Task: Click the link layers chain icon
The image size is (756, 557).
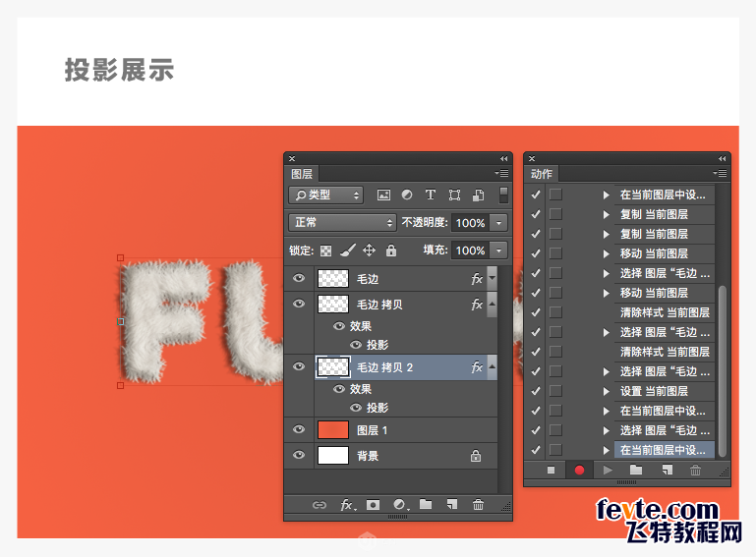Action: 320,505
